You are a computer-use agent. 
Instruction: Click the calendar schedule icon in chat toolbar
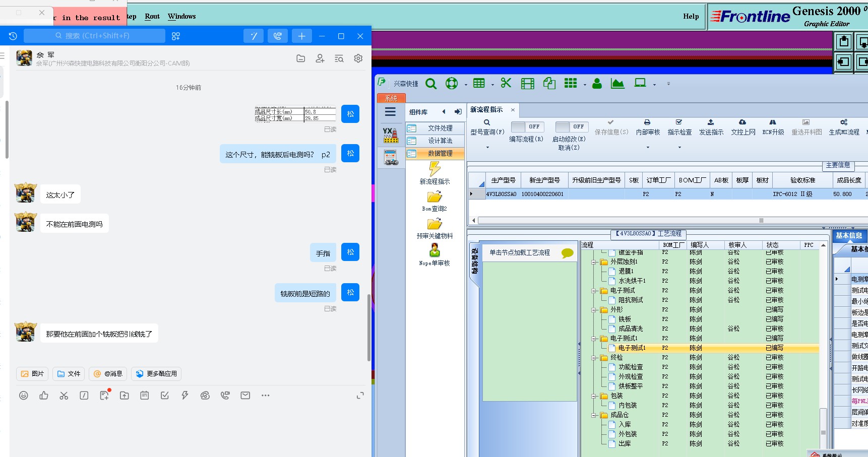pyautogui.click(x=145, y=396)
